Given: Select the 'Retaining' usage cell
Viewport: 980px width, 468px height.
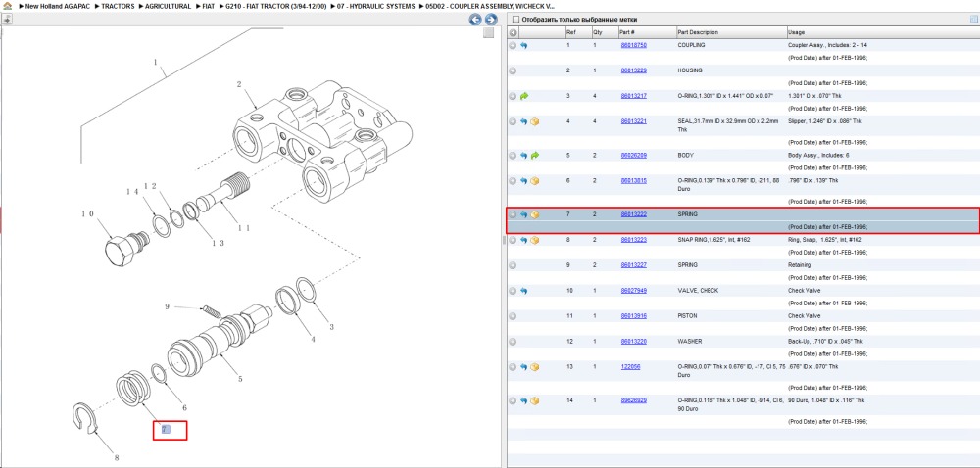Looking at the screenshot, I should coord(800,265).
